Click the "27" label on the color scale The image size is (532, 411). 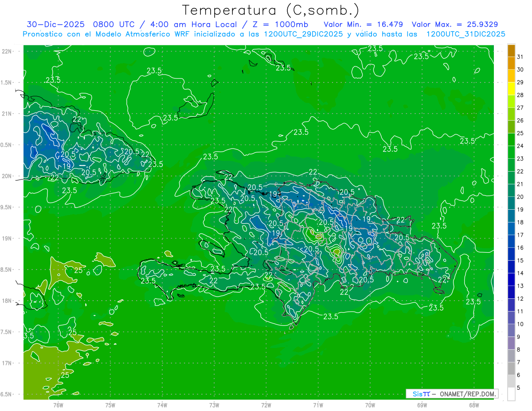coord(520,108)
